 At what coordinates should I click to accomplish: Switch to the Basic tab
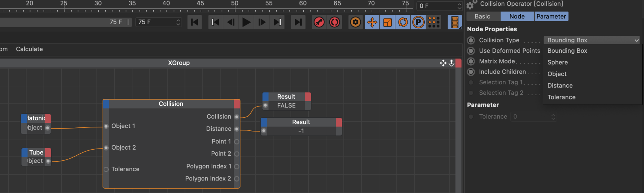pyautogui.click(x=483, y=16)
